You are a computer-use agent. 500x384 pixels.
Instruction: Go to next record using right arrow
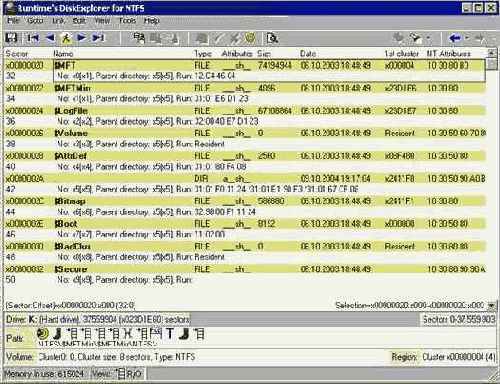click(x=82, y=38)
